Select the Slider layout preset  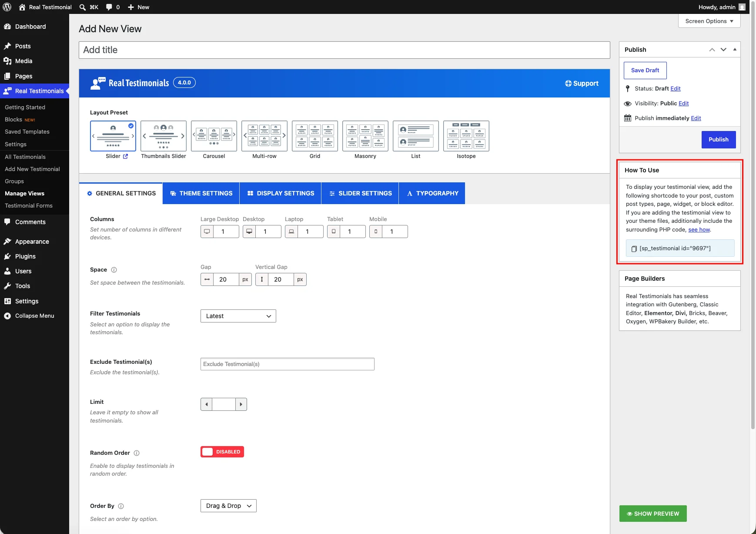(113, 136)
